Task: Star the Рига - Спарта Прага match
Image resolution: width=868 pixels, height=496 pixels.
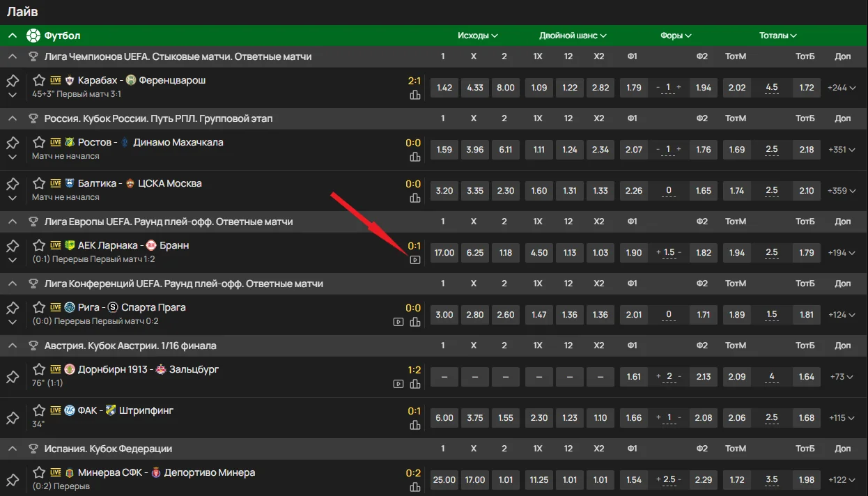Action: point(39,308)
